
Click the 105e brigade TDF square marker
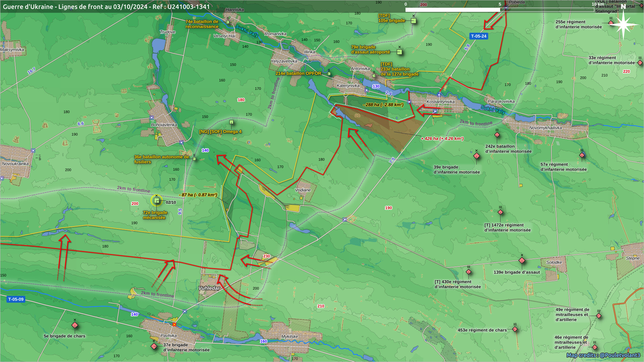tap(413, 21)
